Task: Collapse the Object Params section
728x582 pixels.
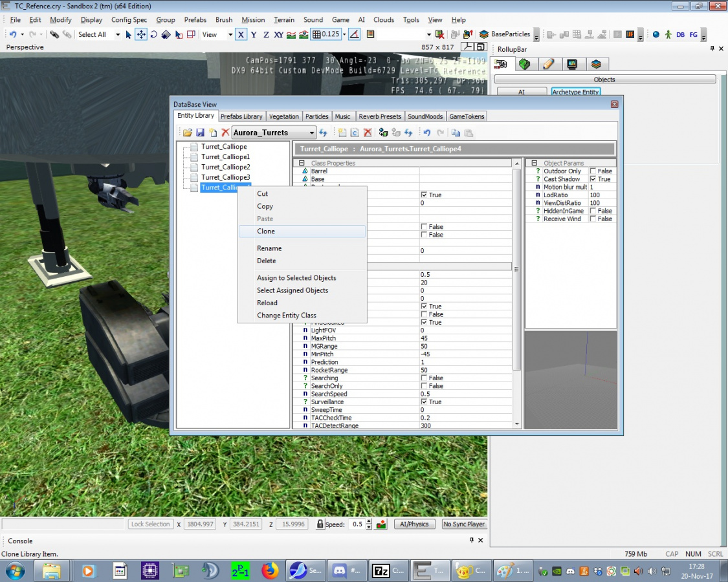Action: pyautogui.click(x=535, y=163)
